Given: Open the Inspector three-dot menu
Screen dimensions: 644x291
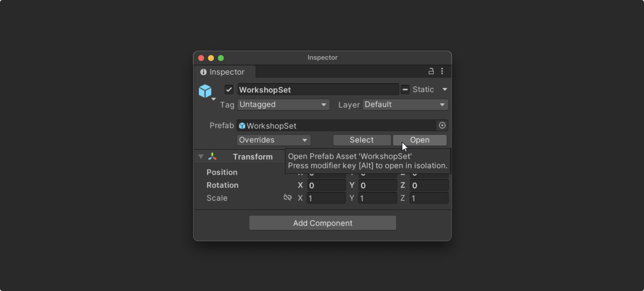Looking at the screenshot, I should pos(442,71).
